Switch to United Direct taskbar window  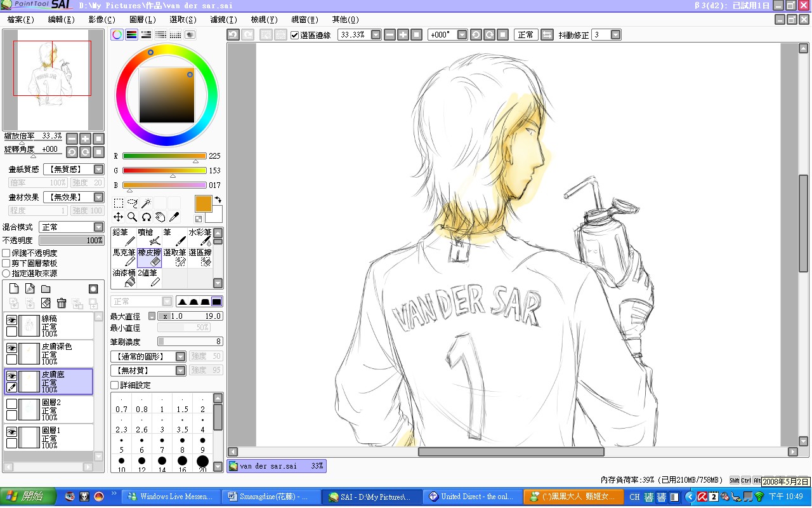(473, 497)
